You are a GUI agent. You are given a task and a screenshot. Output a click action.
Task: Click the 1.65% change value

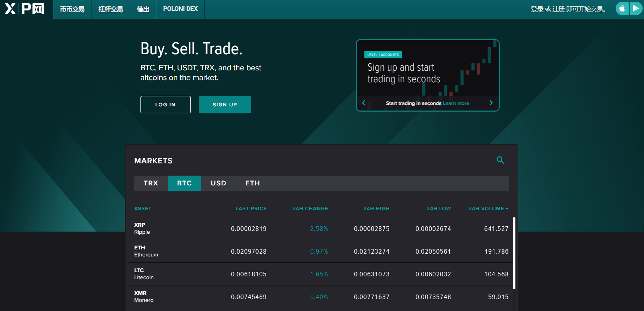[319, 274]
